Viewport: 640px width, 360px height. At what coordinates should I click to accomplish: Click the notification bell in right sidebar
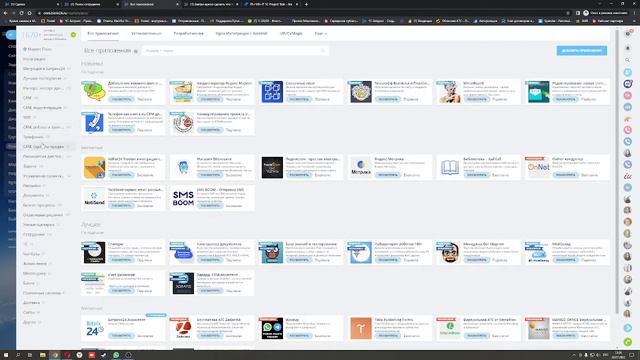(628, 48)
